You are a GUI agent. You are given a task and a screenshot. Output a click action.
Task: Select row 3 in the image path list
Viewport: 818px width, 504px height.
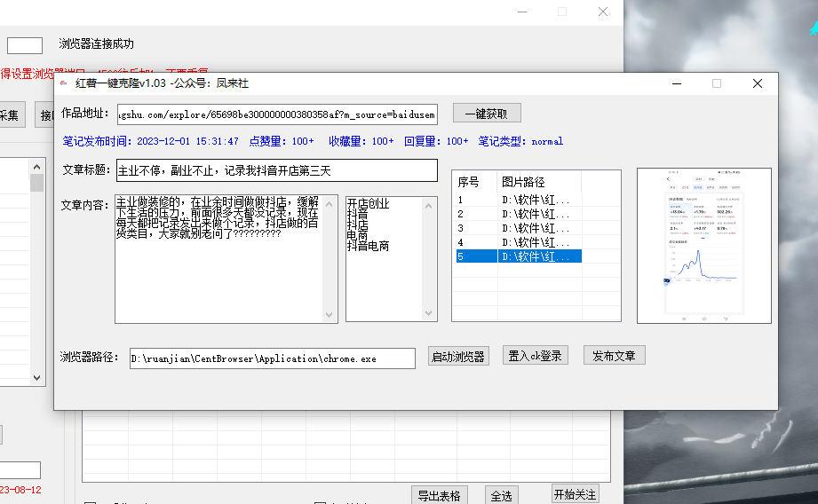pos(517,229)
